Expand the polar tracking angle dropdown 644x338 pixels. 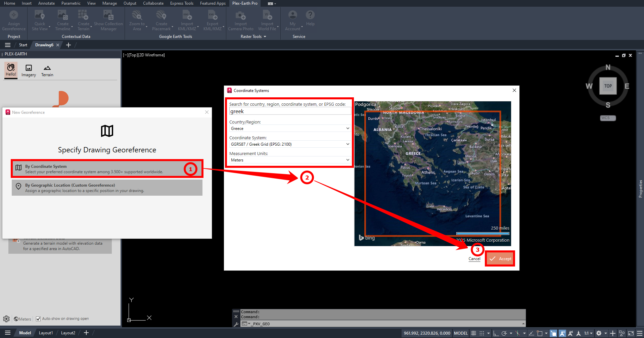[x=511, y=333]
